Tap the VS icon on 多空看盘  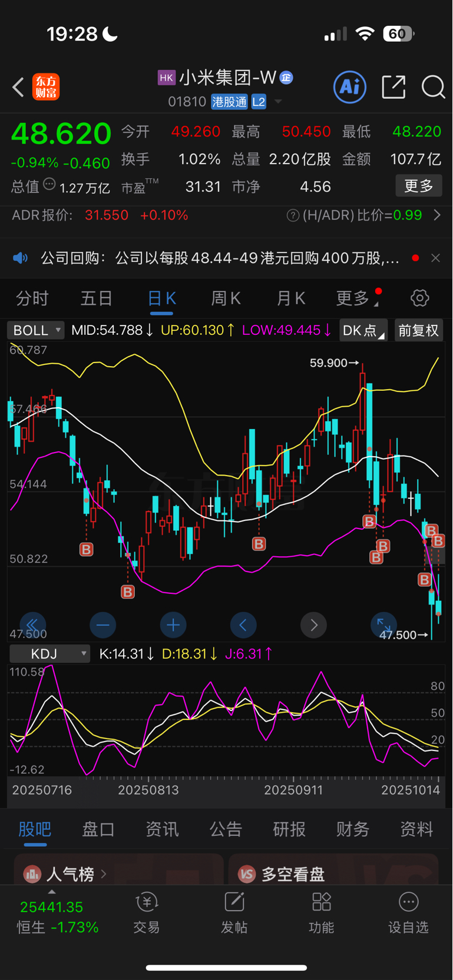pyautogui.click(x=247, y=874)
